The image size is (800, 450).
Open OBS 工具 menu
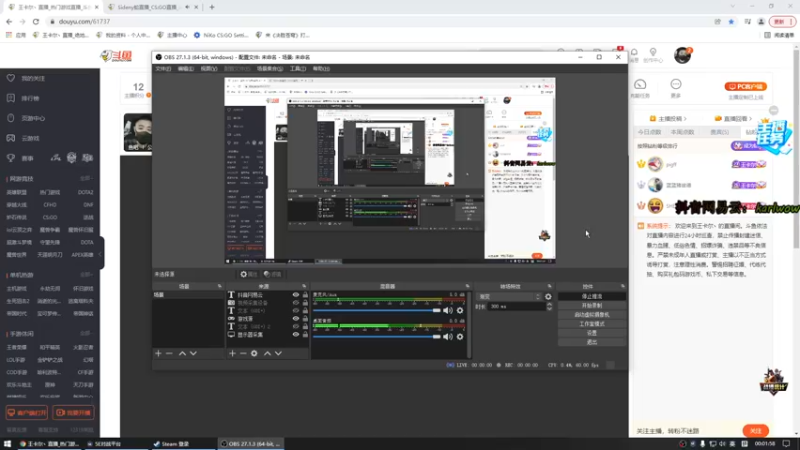(298, 68)
